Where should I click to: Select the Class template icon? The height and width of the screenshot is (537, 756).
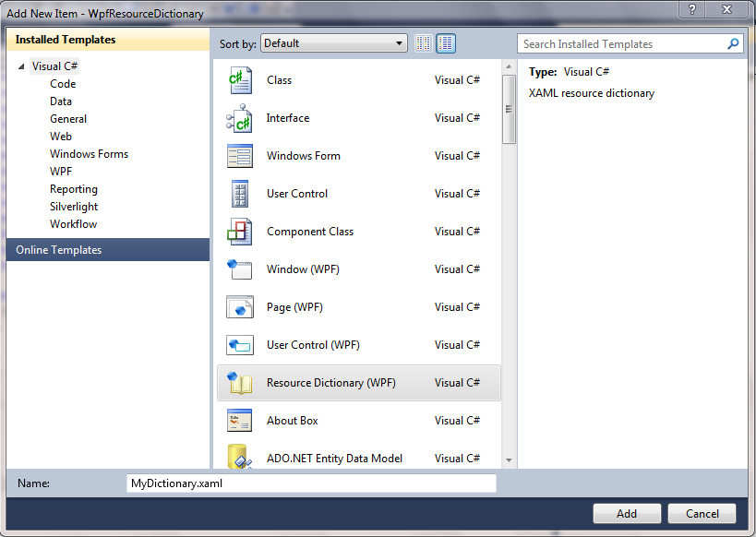[x=240, y=80]
